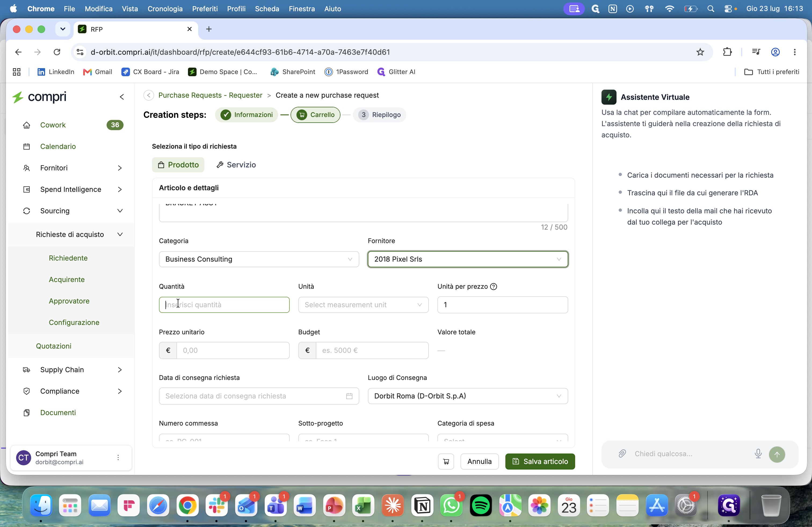Select the Prodotto request type
The width and height of the screenshot is (812, 527).
point(178,165)
